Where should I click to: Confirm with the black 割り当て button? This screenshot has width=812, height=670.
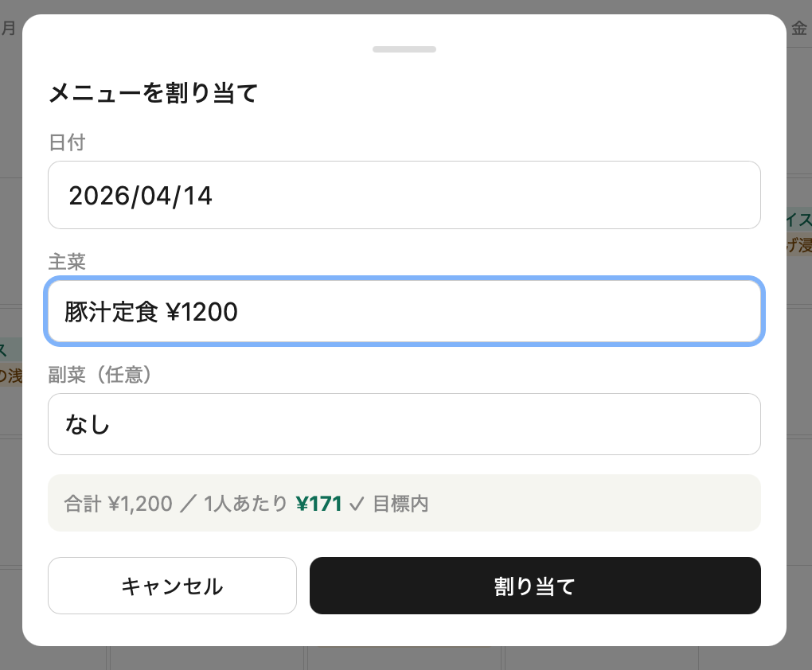click(535, 586)
